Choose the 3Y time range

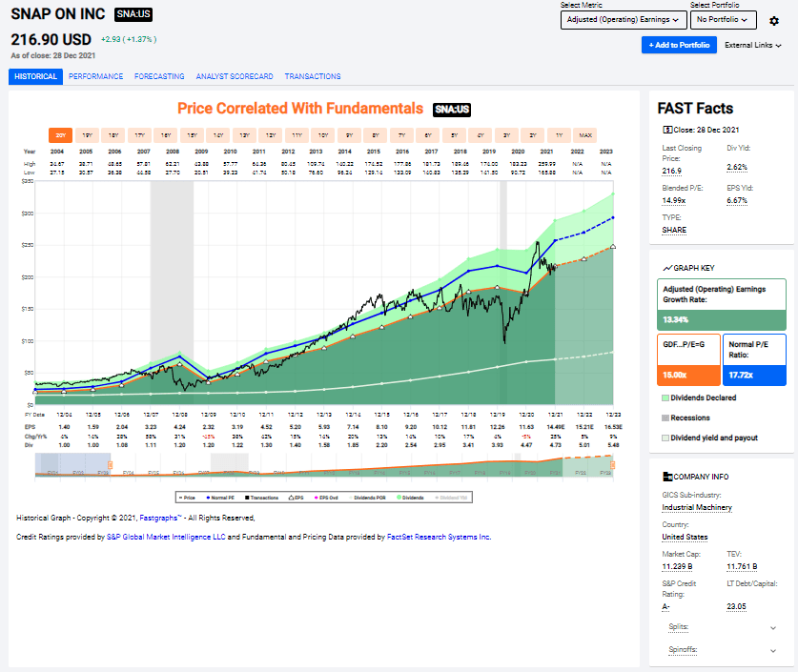(506, 135)
